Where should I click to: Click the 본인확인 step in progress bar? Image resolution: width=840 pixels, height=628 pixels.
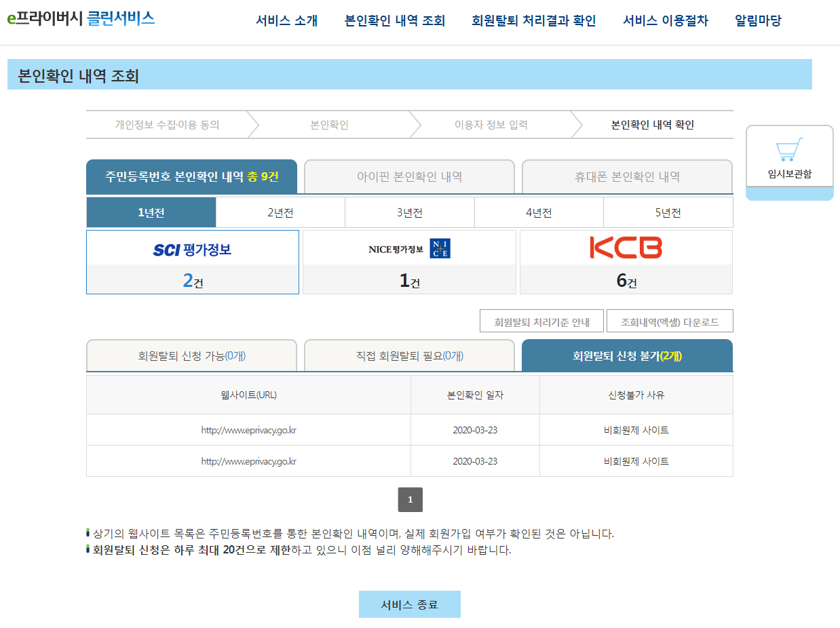point(329,125)
